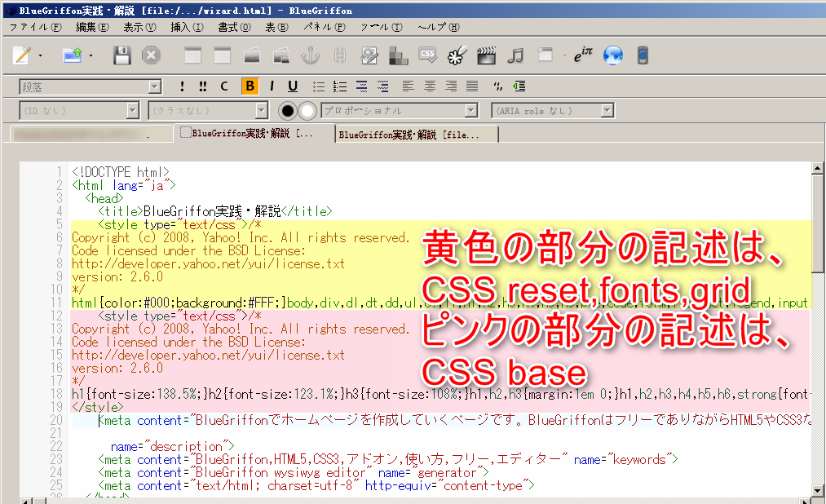
Task: Open the 挿入(I) menu
Action: click(x=187, y=27)
